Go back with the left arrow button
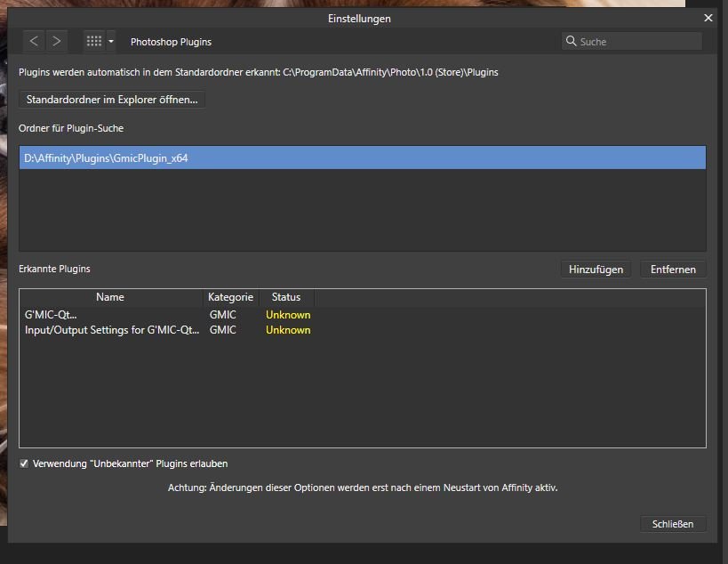 [34, 41]
